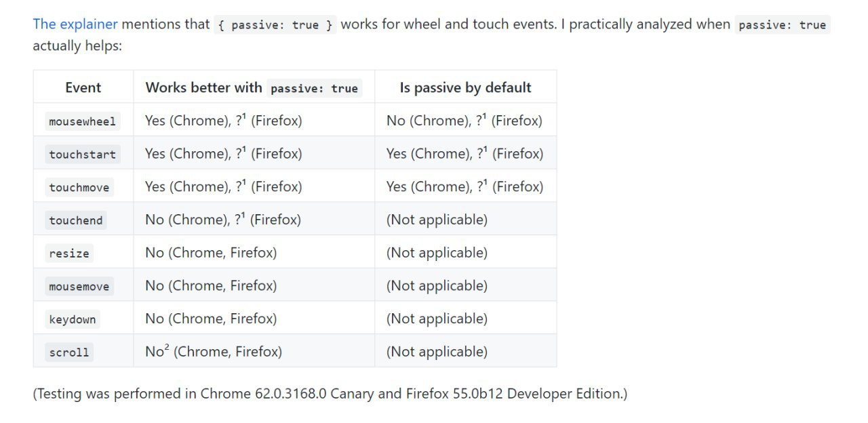Click the keydown code label
Viewport: 868px width, 423px height.
tap(73, 319)
